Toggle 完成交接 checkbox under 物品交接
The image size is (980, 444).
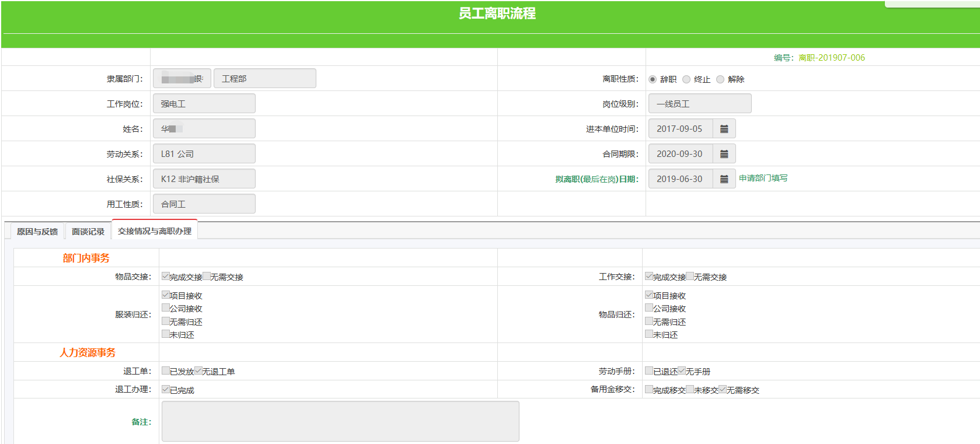click(x=166, y=277)
